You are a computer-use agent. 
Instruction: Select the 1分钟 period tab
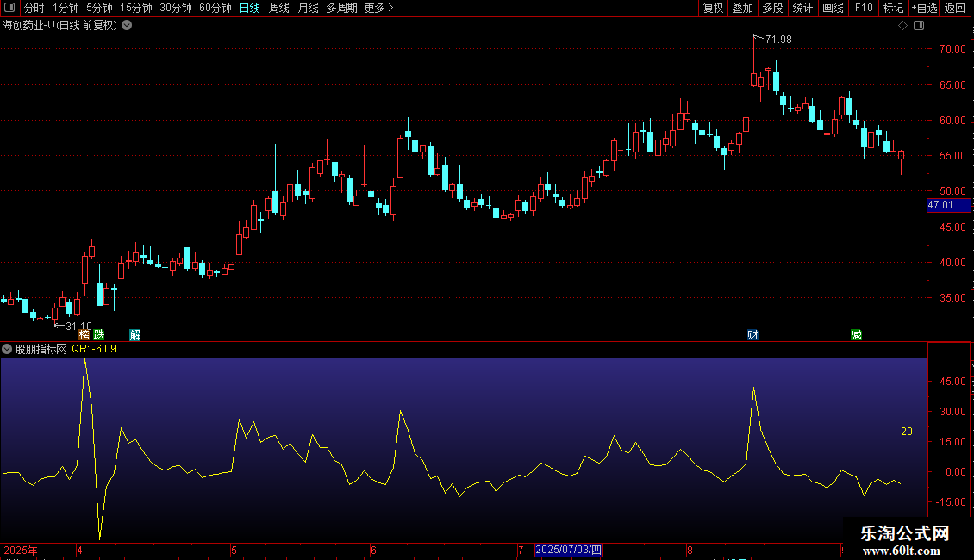(66, 8)
